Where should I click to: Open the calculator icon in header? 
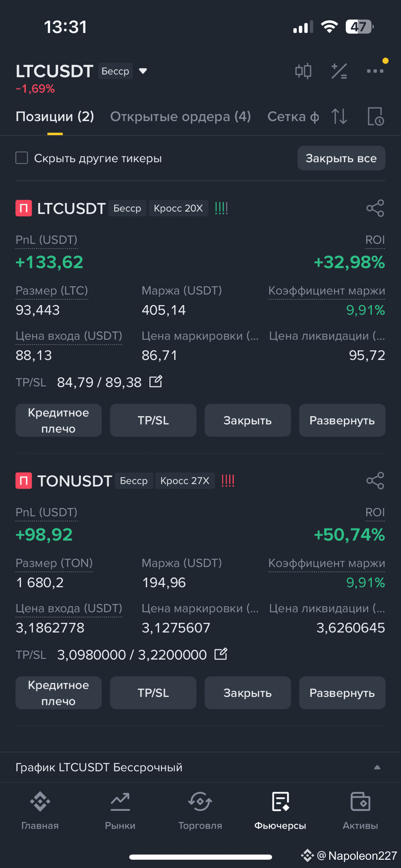point(339,71)
